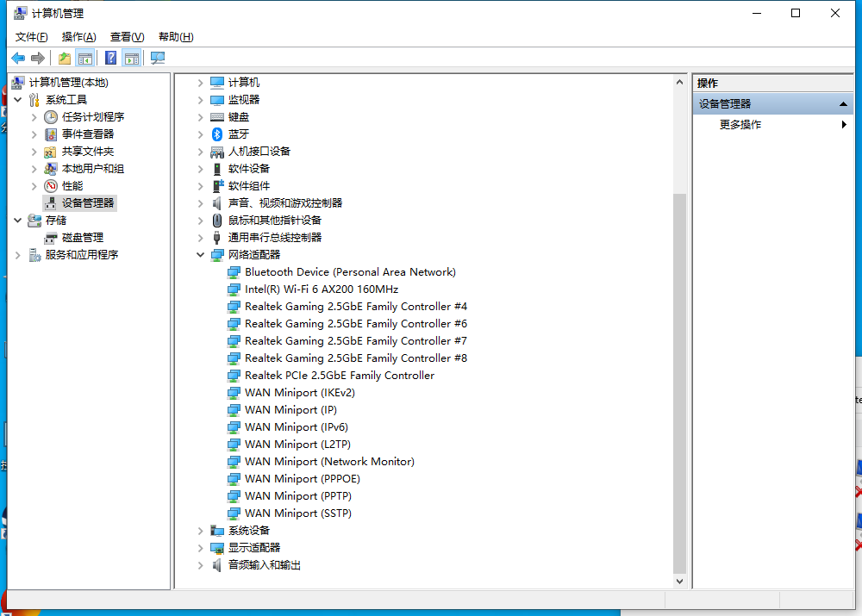Select the 磁盘管理 item under 存储
This screenshot has height=616, width=862.
(x=68, y=237)
